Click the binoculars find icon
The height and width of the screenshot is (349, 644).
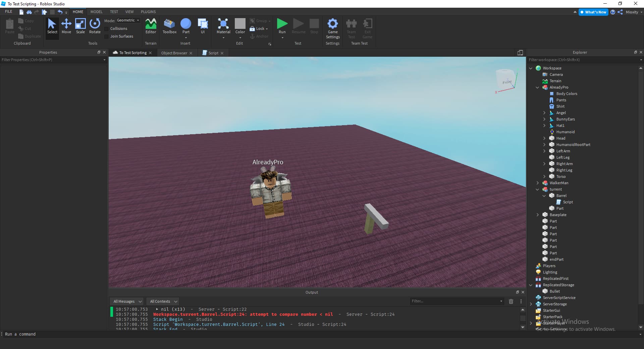29,12
